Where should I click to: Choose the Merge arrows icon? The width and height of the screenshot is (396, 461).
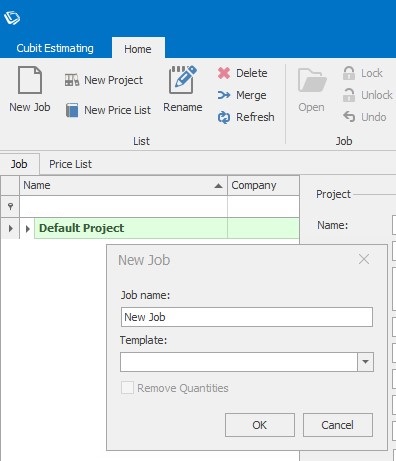pos(224,95)
